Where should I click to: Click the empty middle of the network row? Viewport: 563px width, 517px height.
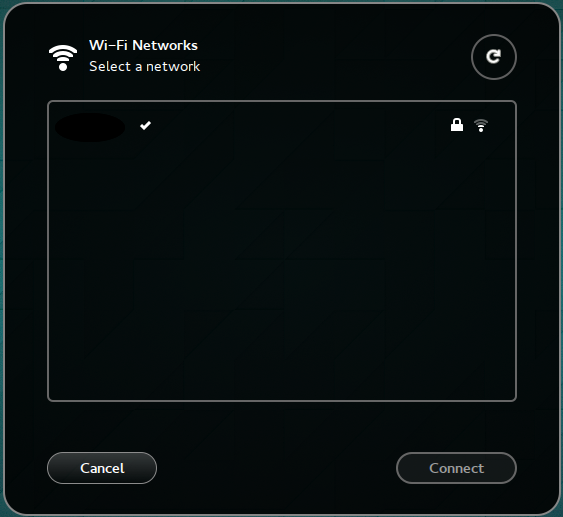pyautogui.click(x=298, y=126)
